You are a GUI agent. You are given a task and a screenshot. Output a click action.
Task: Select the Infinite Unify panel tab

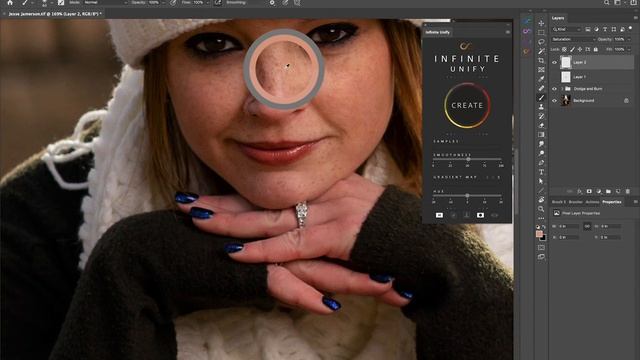438,32
